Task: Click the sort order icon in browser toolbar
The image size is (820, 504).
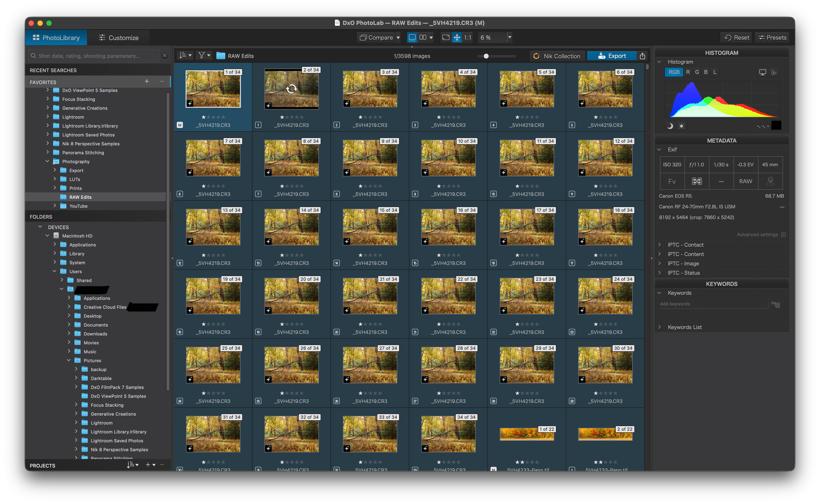Action: point(183,56)
